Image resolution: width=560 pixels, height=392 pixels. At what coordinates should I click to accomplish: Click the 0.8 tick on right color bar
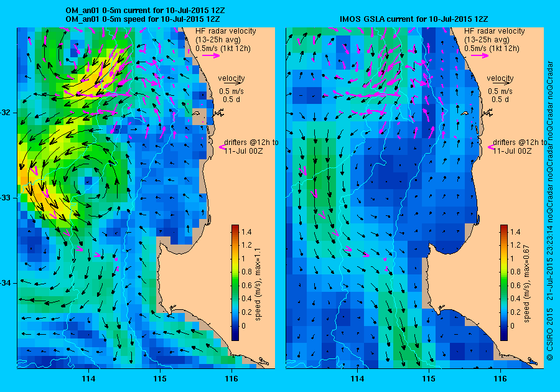click(x=515, y=272)
